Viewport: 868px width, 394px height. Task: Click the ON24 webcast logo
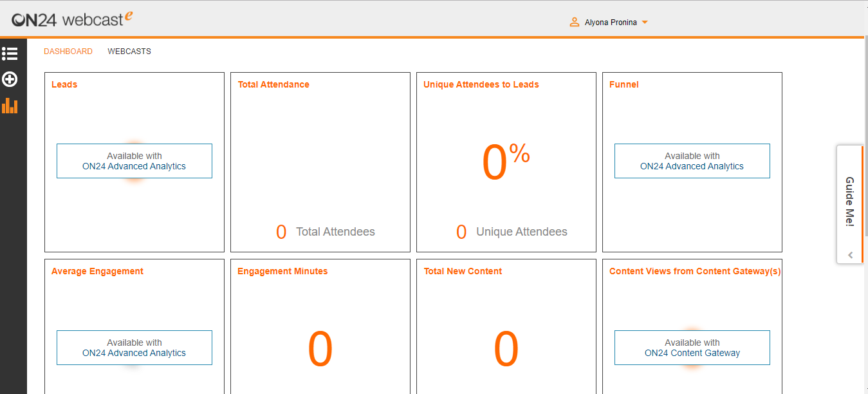pyautogui.click(x=71, y=19)
